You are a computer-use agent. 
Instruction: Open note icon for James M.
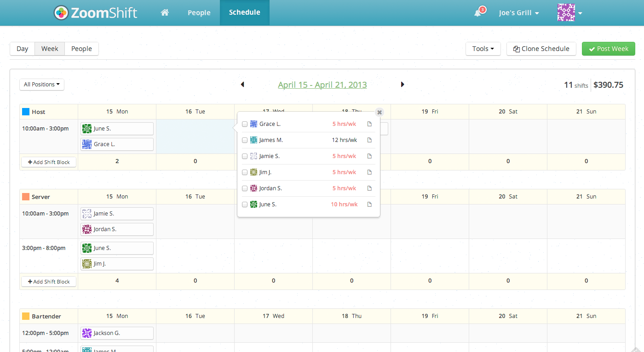point(369,140)
